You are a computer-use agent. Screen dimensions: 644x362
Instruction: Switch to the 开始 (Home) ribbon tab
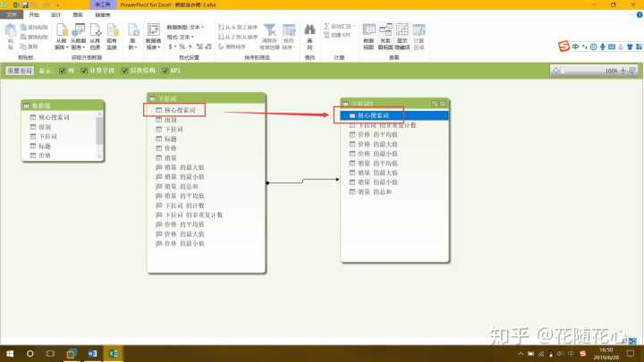pos(34,15)
